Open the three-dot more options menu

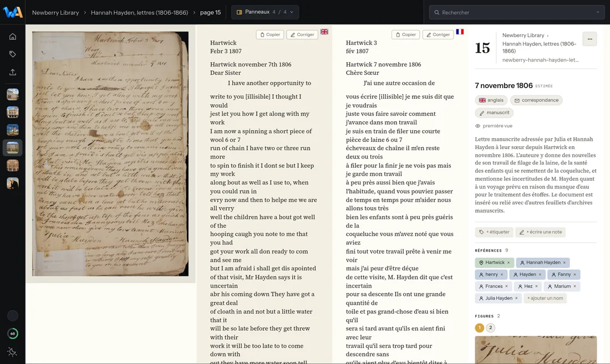(x=590, y=39)
